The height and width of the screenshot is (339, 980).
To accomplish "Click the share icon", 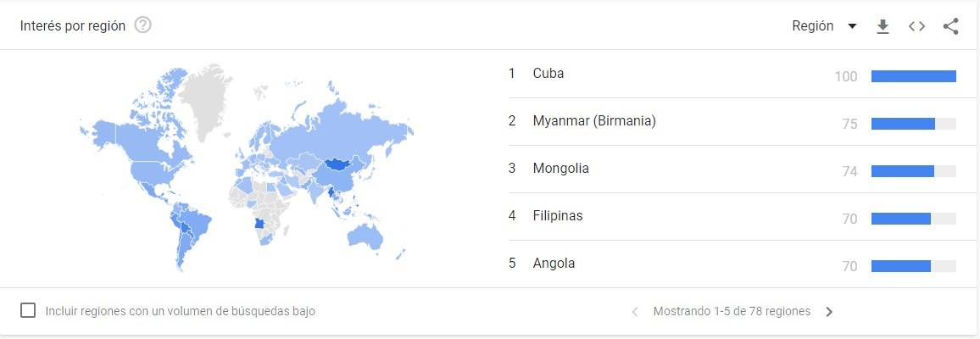I will [x=950, y=26].
